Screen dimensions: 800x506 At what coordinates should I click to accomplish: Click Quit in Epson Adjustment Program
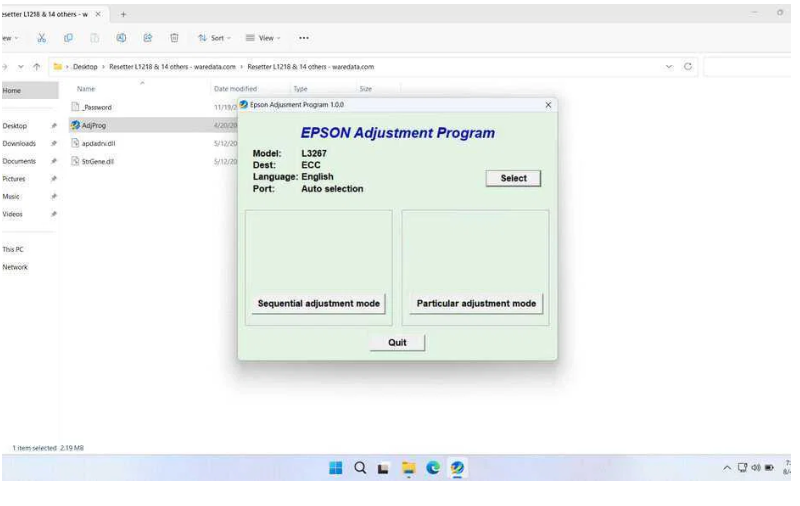pyautogui.click(x=397, y=342)
